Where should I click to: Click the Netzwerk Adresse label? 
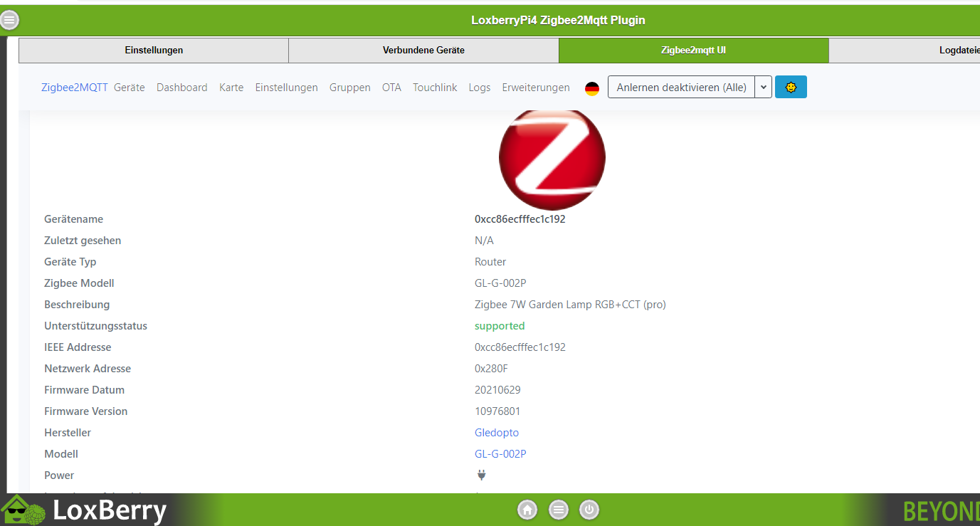(x=88, y=369)
